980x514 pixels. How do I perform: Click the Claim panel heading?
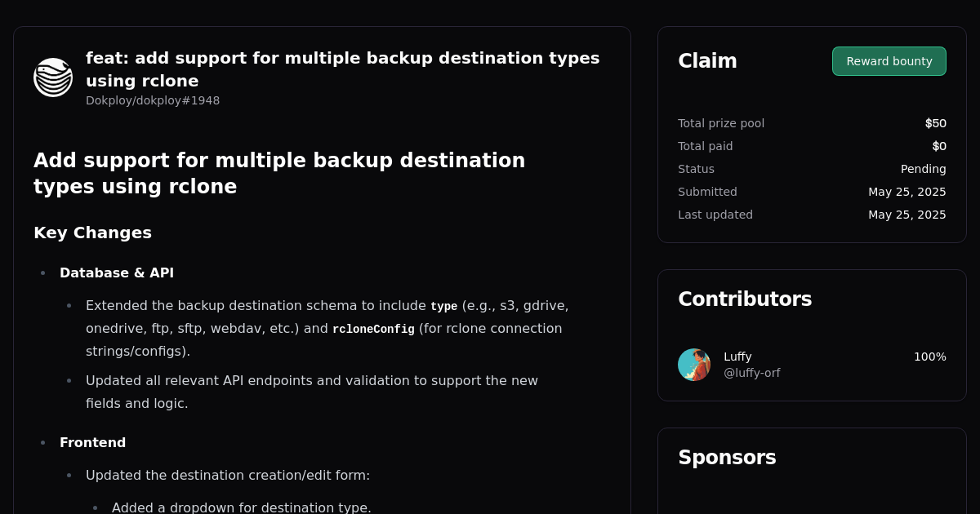[x=707, y=60]
